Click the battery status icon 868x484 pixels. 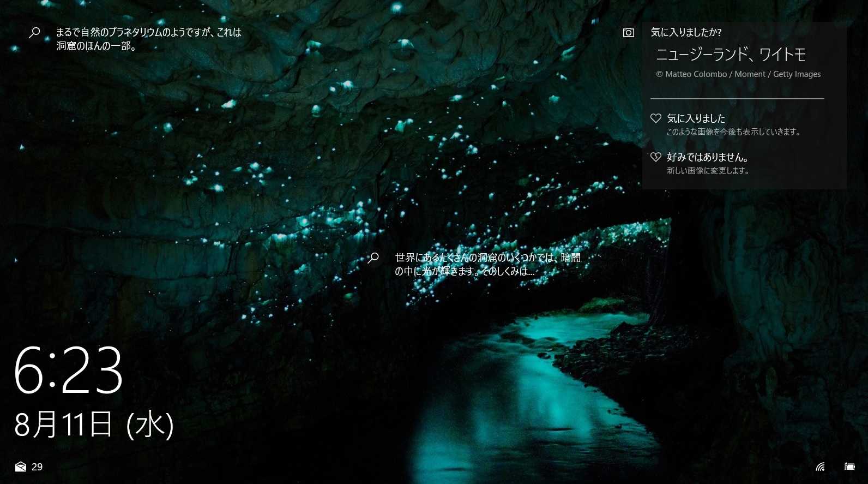pos(849,467)
